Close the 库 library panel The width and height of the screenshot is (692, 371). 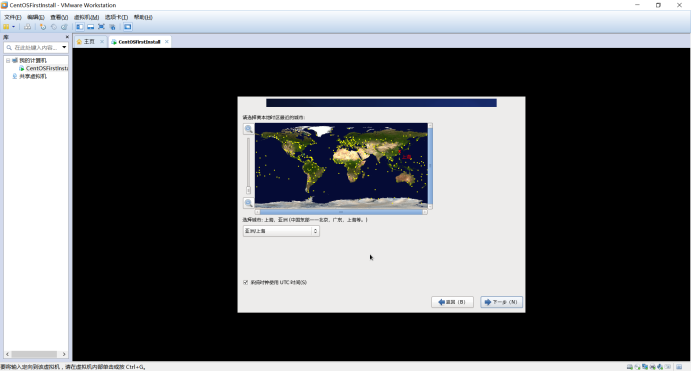pyautogui.click(x=67, y=37)
